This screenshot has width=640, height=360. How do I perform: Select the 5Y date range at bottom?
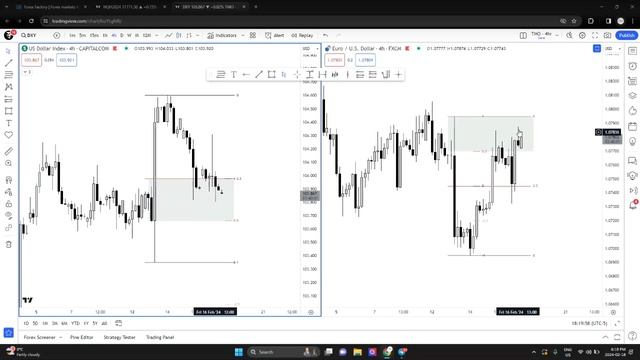pos(95,323)
